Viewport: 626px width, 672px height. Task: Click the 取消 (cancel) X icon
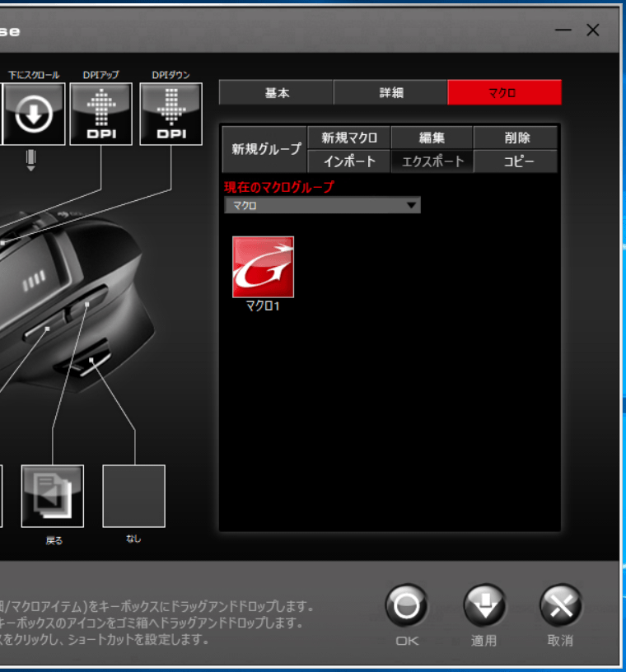(x=561, y=606)
